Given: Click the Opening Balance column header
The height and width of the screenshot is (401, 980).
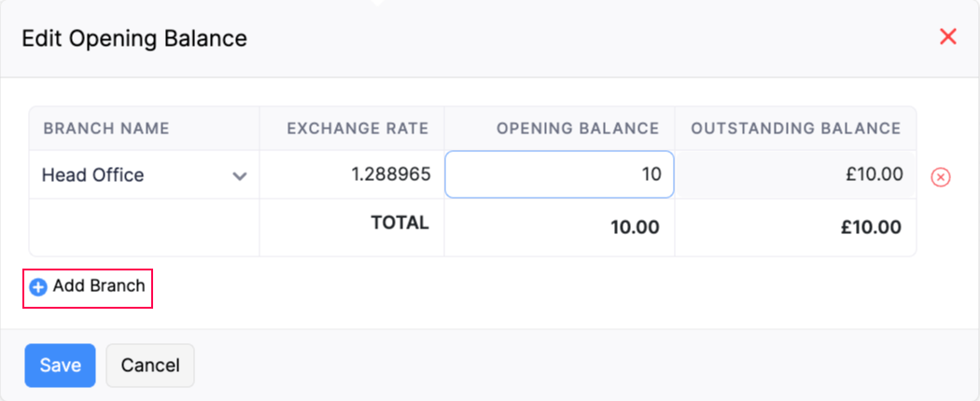Looking at the screenshot, I should click(x=578, y=129).
